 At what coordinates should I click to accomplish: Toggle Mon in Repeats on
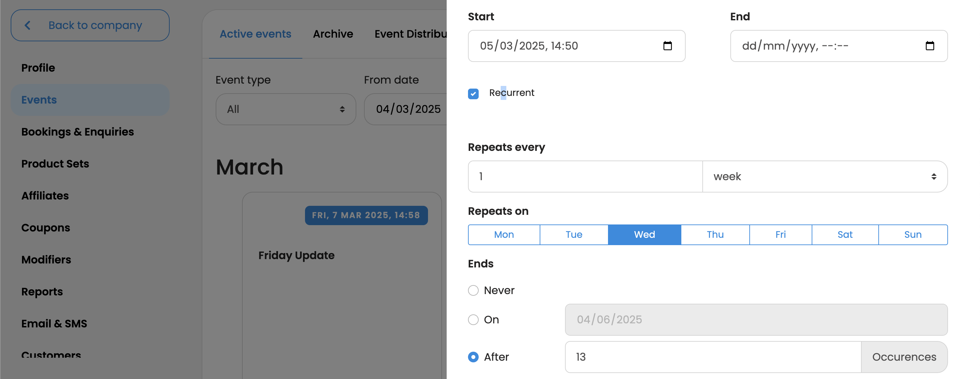503,234
